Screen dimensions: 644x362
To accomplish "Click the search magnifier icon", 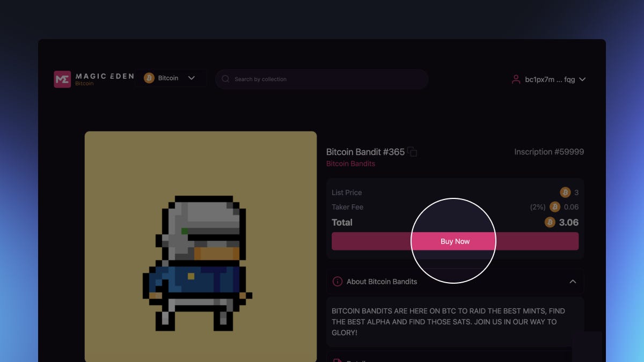I will pyautogui.click(x=226, y=79).
